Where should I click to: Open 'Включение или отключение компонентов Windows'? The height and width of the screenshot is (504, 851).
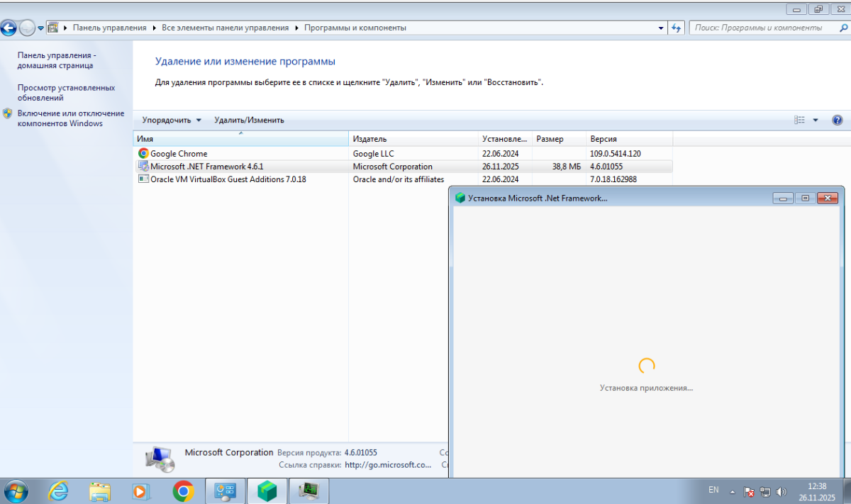click(71, 118)
